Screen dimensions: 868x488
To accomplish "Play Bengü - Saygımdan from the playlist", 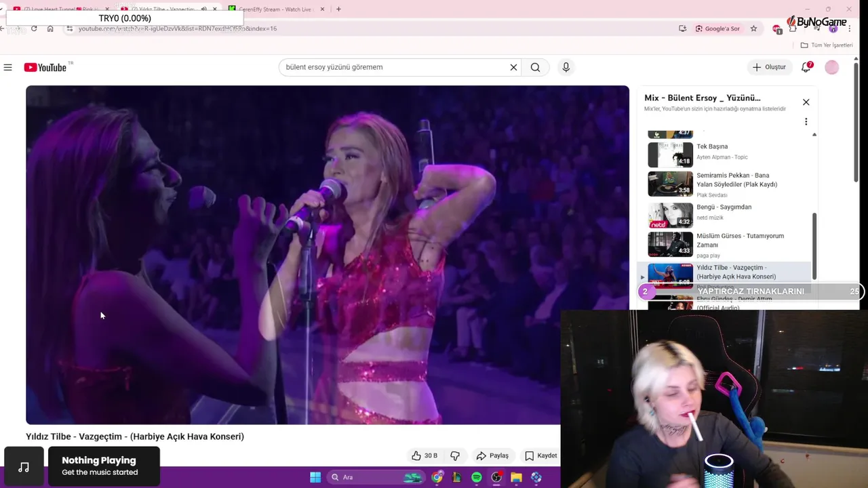I will click(x=724, y=207).
